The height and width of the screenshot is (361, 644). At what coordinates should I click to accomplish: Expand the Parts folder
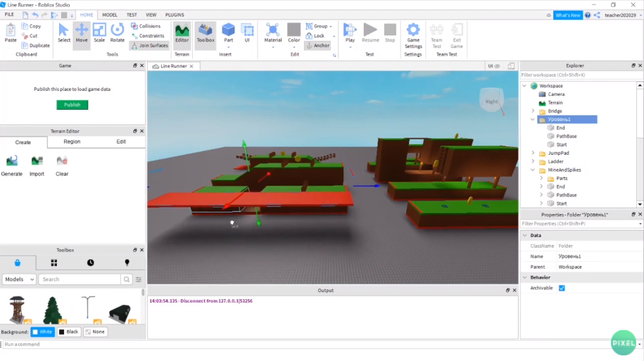(541, 178)
